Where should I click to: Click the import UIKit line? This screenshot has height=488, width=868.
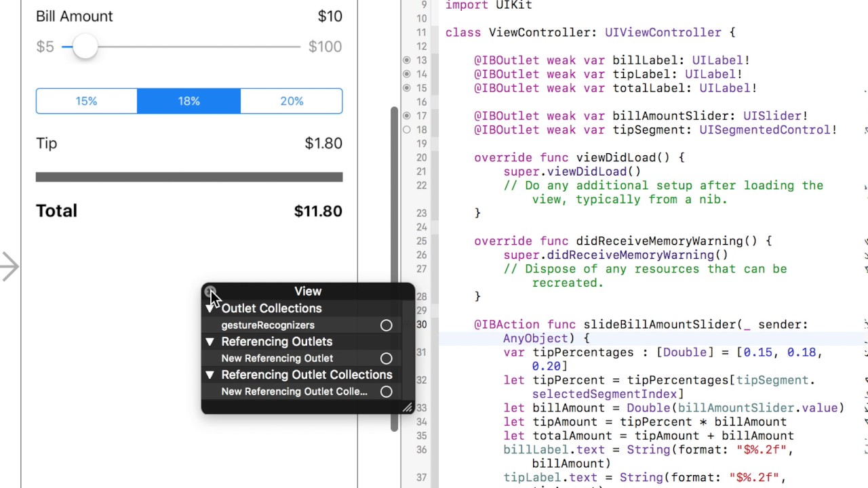click(488, 5)
